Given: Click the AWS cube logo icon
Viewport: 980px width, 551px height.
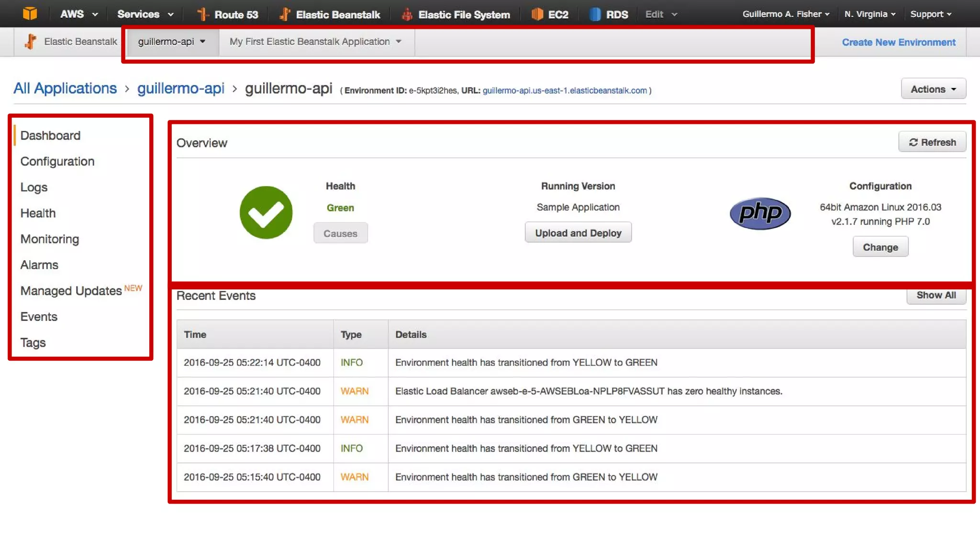Looking at the screenshot, I should pyautogui.click(x=30, y=13).
